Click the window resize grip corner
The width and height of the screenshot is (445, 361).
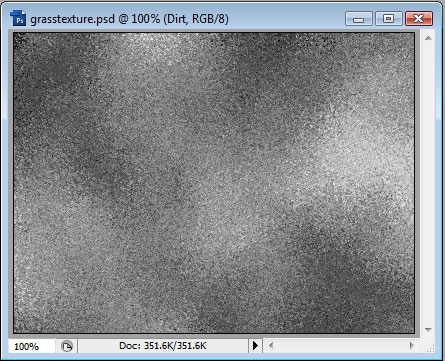click(x=430, y=349)
